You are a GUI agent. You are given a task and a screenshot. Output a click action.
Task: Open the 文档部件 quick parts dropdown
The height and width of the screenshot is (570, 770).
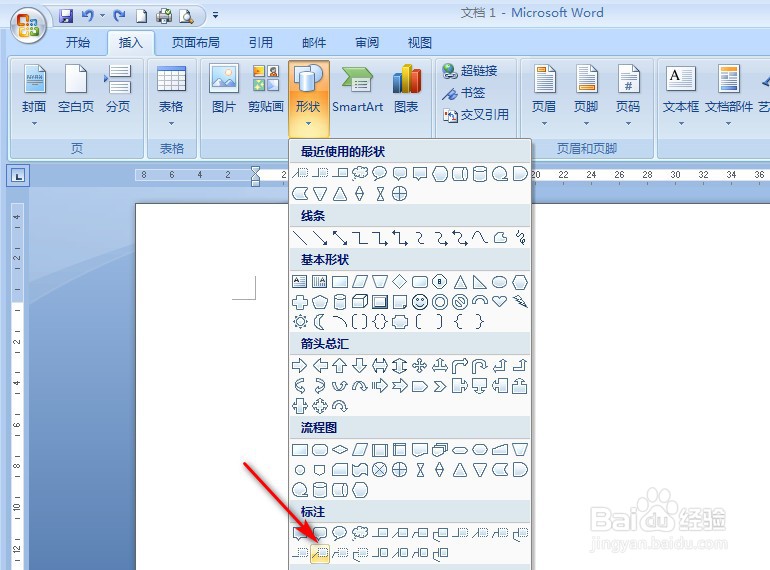coord(729,96)
